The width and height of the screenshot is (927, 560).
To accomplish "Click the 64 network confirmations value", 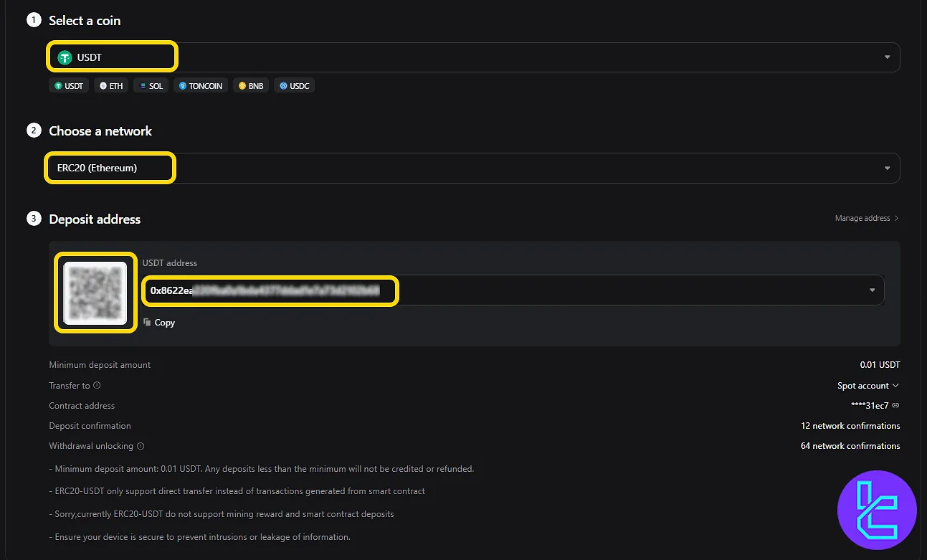I will pos(850,446).
